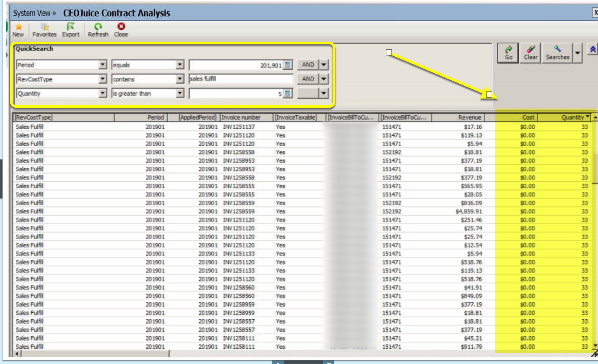Open calculator icon in the 201,901 value field
The width and height of the screenshot is (598, 364).
[287, 65]
